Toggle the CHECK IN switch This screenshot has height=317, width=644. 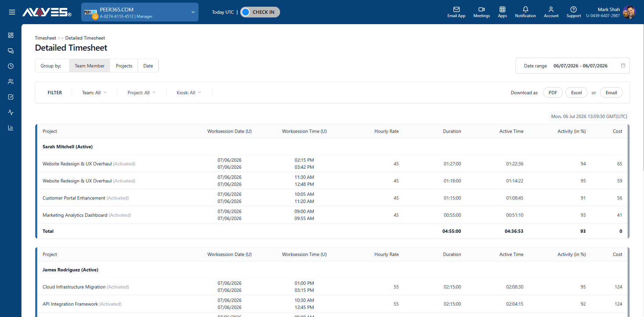(260, 12)
